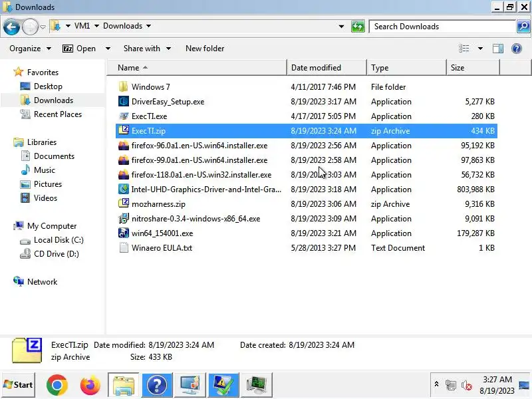Open the Share with menu
This screenshot has width=532, height=399.
(x=147, y=49)
